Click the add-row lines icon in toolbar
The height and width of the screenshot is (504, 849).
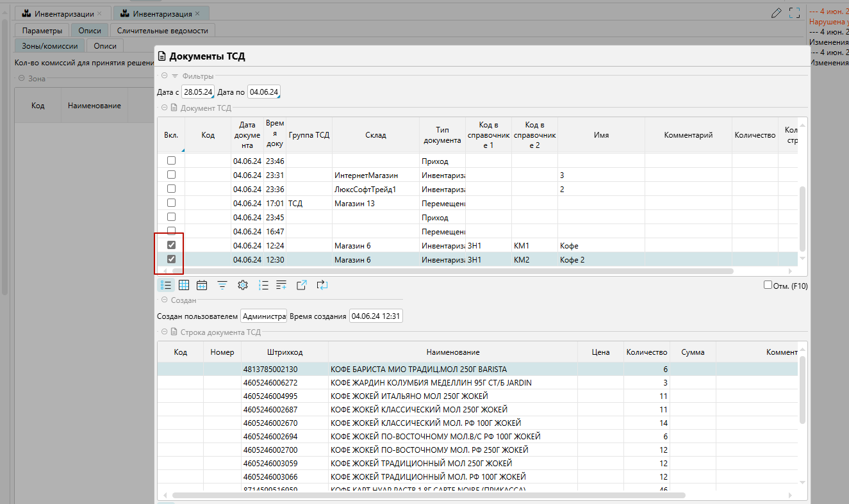[x=281, y=286]
